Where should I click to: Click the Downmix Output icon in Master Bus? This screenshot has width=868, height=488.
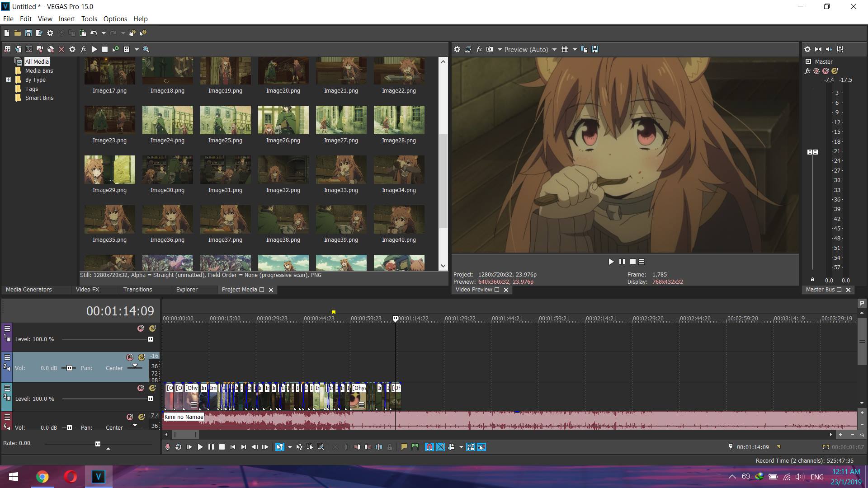pyautogui.click(x=818, y=49)
